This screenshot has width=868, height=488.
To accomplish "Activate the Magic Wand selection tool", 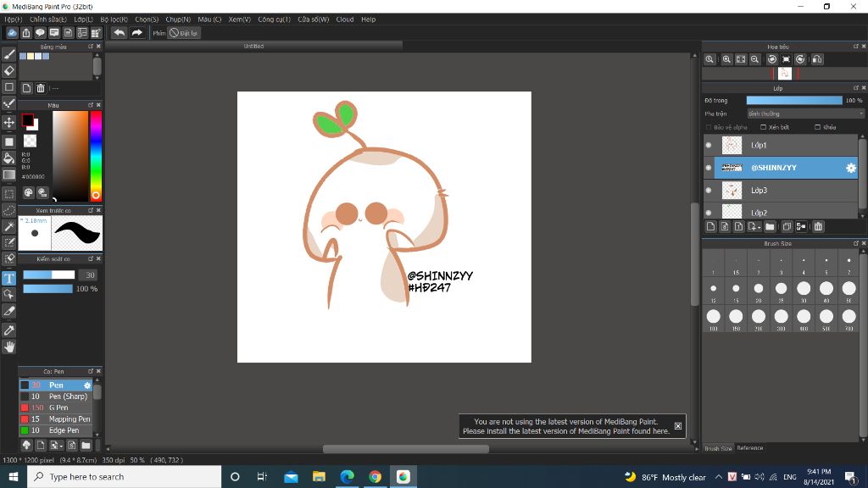I will point(9,226).
